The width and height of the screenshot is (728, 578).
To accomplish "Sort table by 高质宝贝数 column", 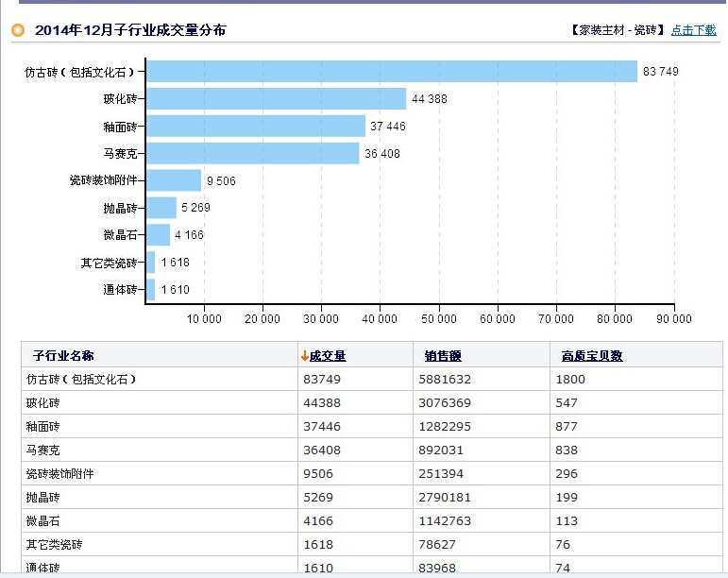I will 591,356.
